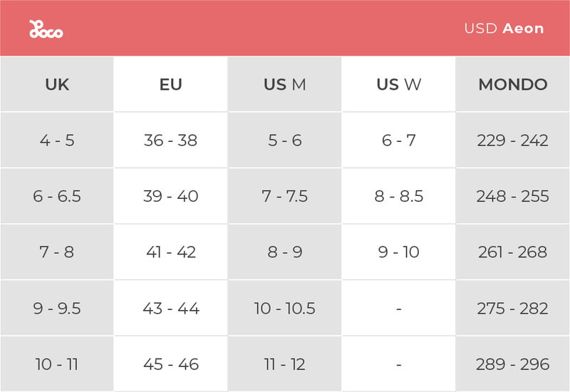Click the EU 39 - 40 cell
This screenshot has width=570, height=392.
click(171, 196)
